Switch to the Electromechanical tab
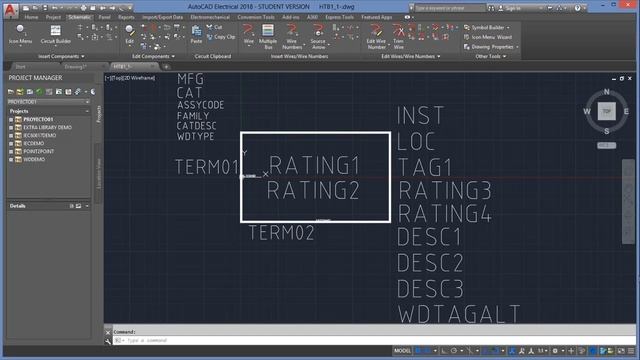 210,17
